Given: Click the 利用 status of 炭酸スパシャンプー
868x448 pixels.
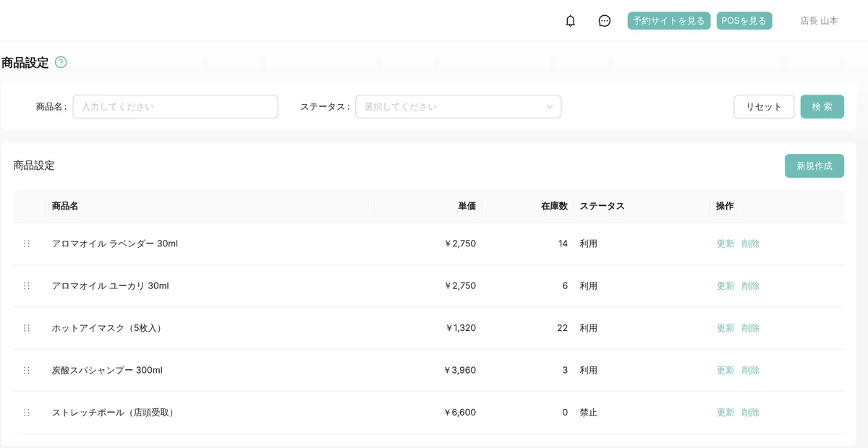Looking at the screenshot, I should coord(589,370).
